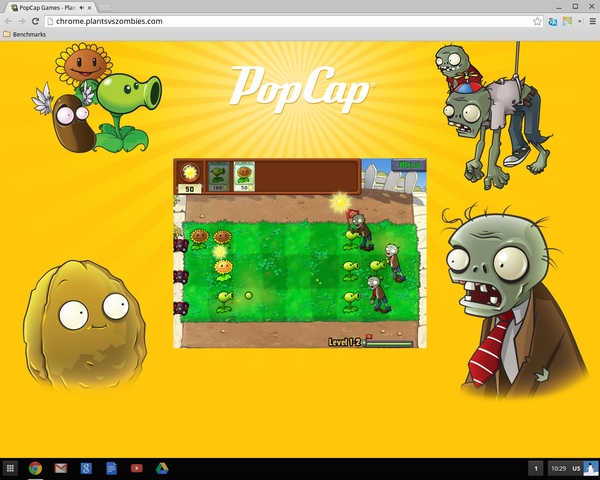The height and width of the screenshot is (480, 600).
Task: Click the sun counter showing 50
Action: (189, 189)
